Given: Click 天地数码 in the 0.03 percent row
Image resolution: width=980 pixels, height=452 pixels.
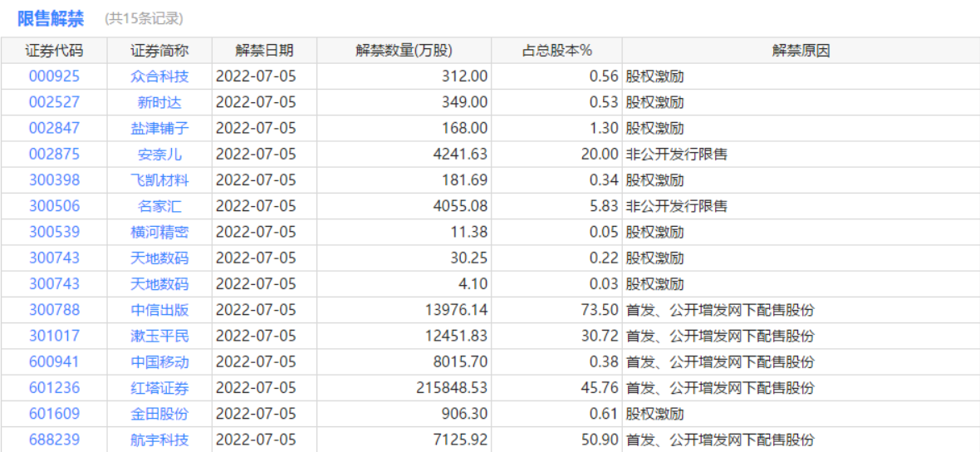Looking at the screenshot, I should [159, 284].
